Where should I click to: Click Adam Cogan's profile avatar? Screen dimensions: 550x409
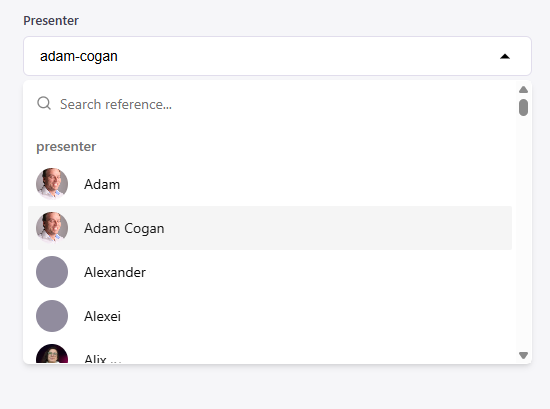[x=52, y=228]
